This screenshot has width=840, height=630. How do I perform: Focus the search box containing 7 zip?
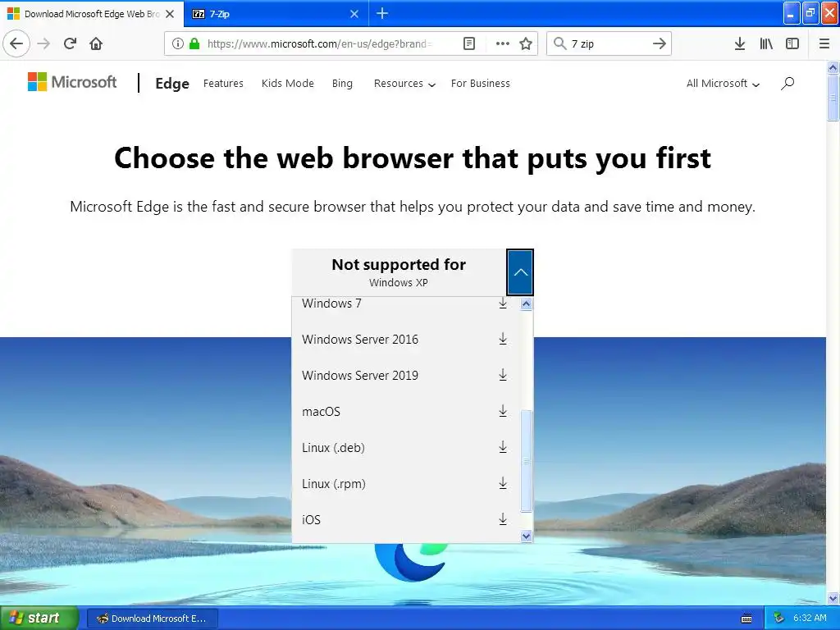click(x=608, y=43)
